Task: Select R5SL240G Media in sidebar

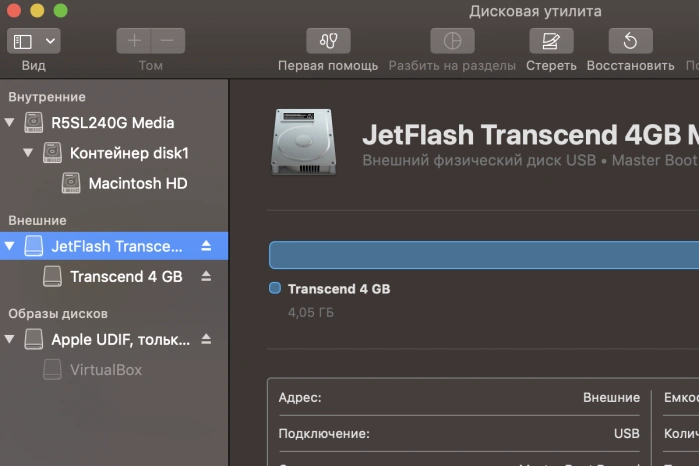Action: point(114,123)
